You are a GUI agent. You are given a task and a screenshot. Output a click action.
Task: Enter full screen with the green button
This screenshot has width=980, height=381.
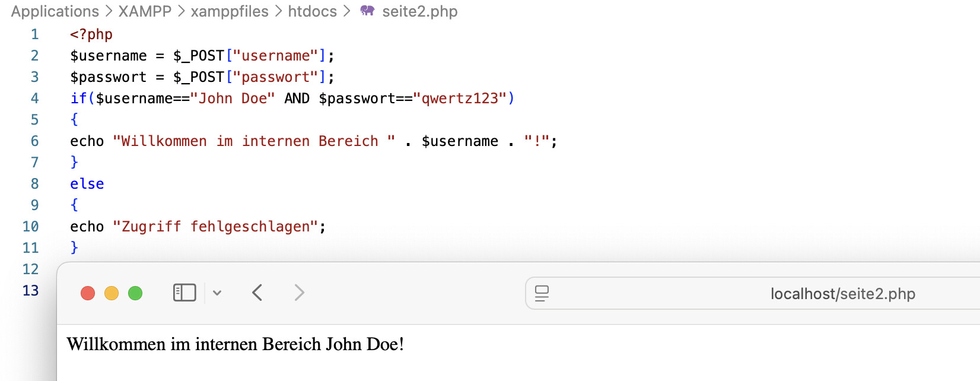coord(135,293)
